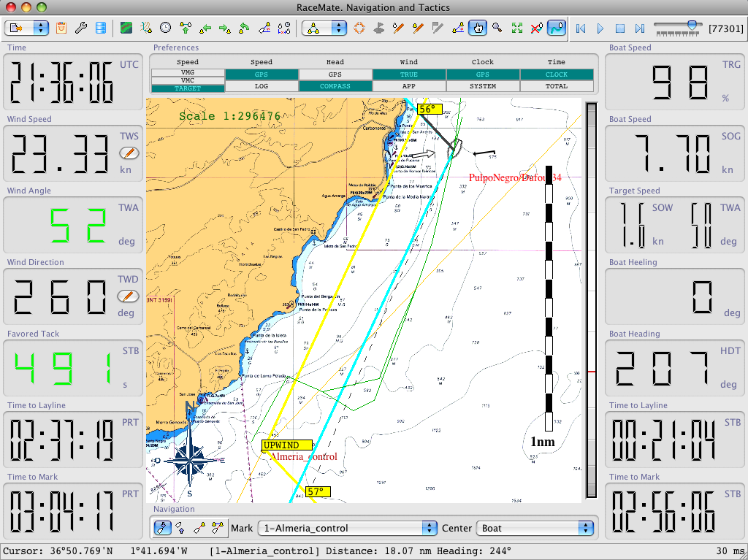The image size is (748, 560).
Task: Toggle the blue track display icon
Action: coord(556,28)
